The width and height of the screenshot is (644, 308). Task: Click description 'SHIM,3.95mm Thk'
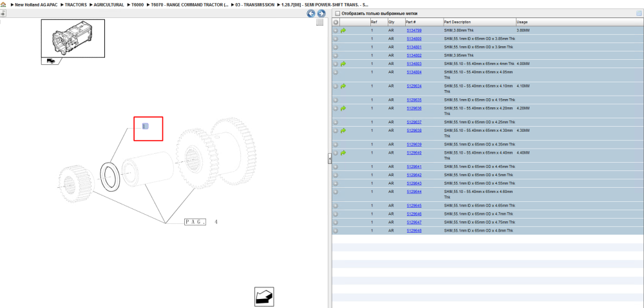click(x=459, y=55)
